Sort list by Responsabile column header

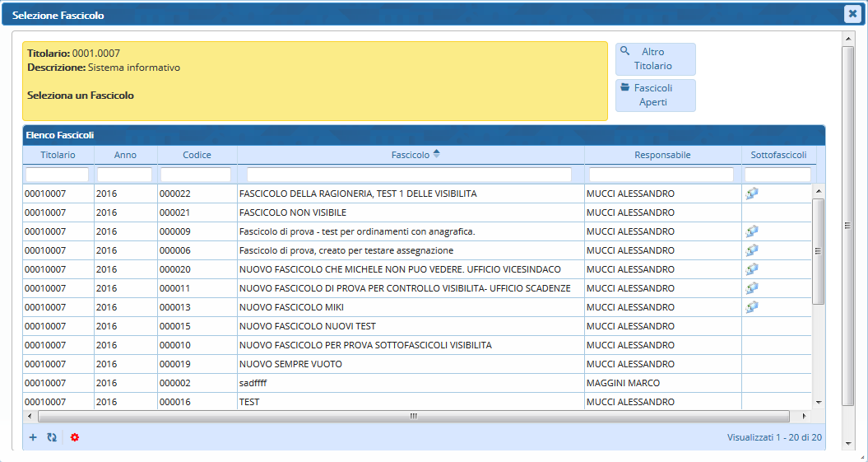pos(662,155)
